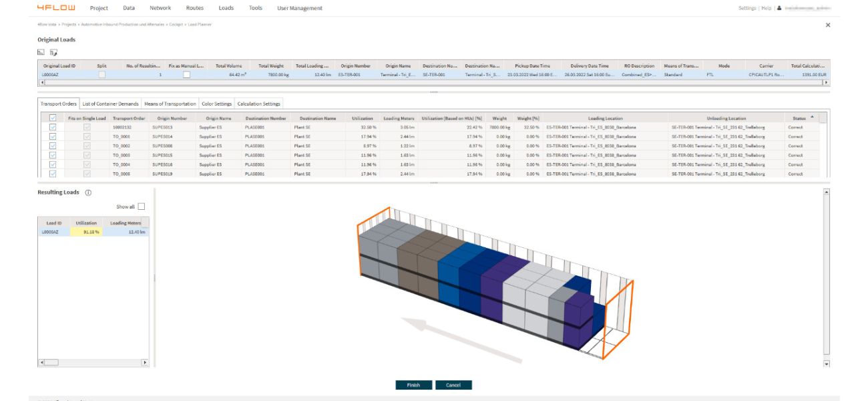Enable the Show all checkbox

(141, 207)
